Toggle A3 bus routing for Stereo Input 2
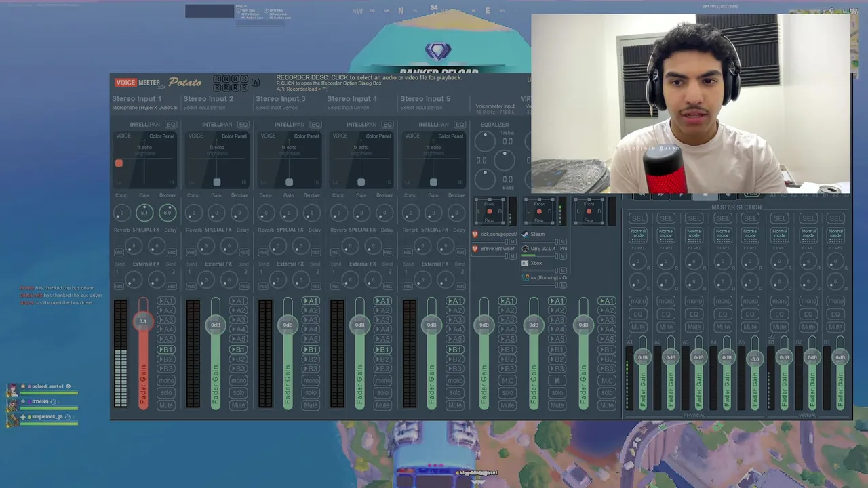Viewport: 868px width, 488px height. click(238, 320)
